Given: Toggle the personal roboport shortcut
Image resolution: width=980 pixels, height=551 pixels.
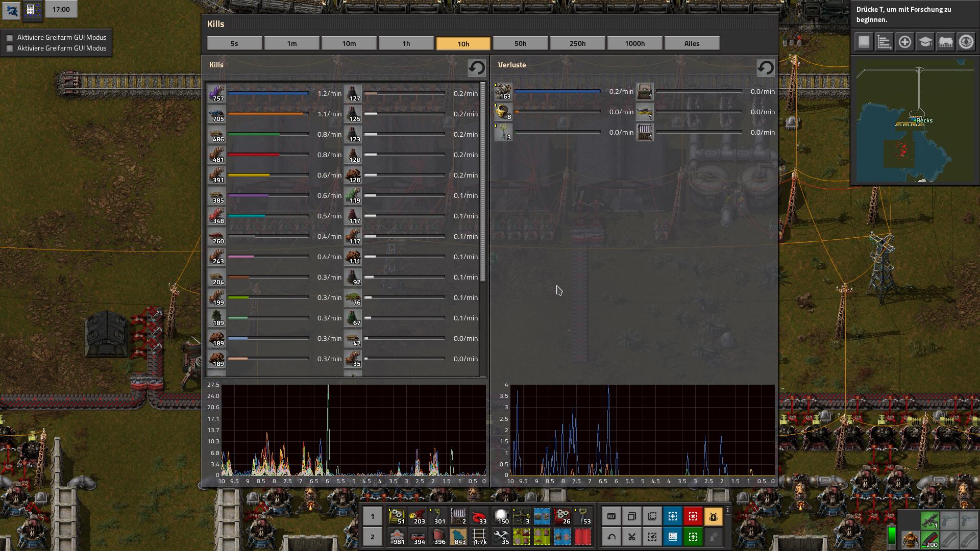Looking at the screenshot, I should [713, 516].
